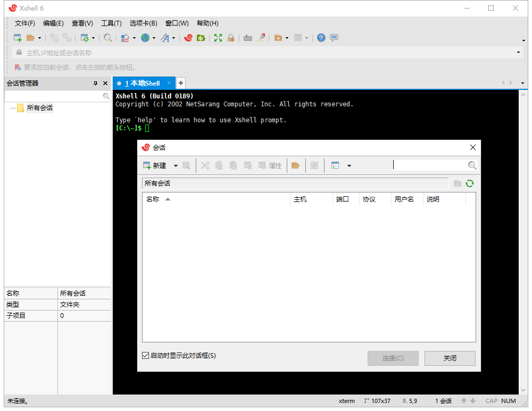The width and height of the screenshot is (532, 411).
Task: Click the pin icon of 会话管理器 panel
Action: 95,83
